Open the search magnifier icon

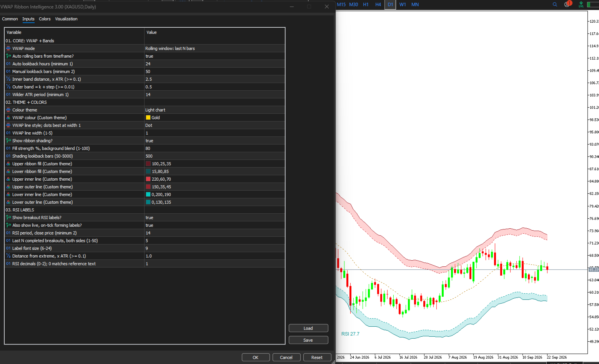555,5
